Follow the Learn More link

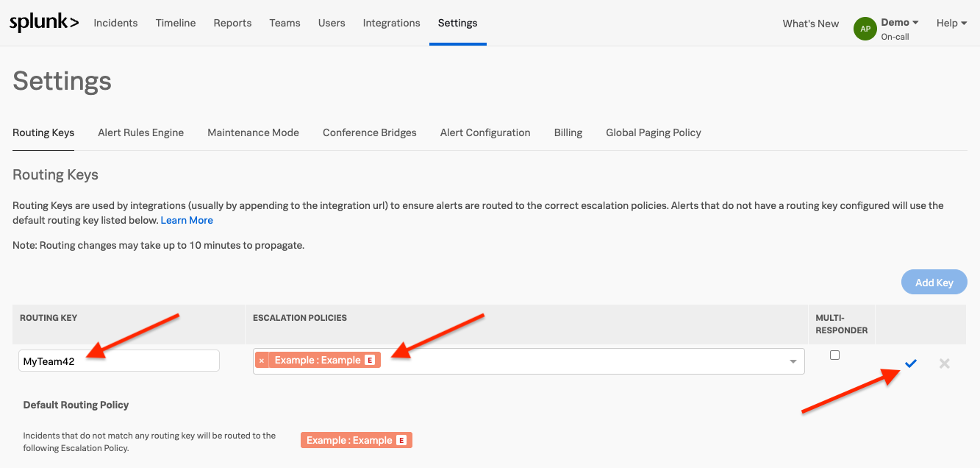point(187,221)
